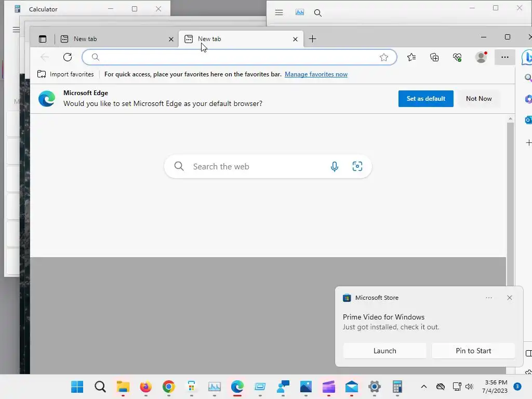This screenshot has width=532, height=399.
Task: Open sidebar search icon in Edge
Action: [528, 78]
